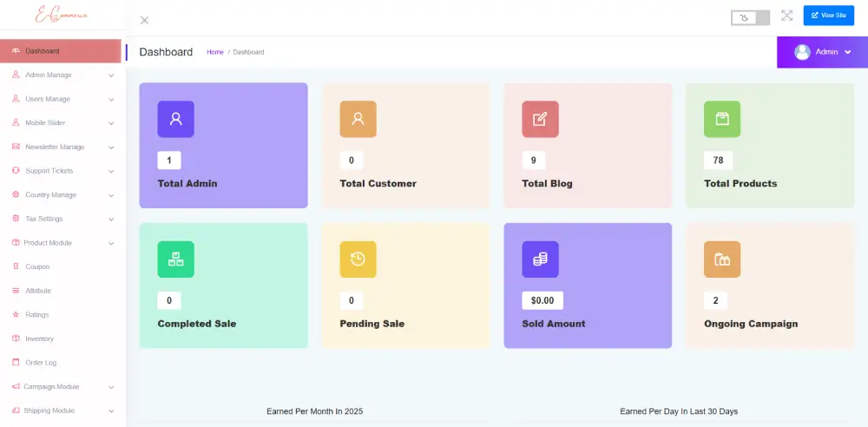Open the Admin profile dropdown
The image size is (868, 427).
(822, 52)
